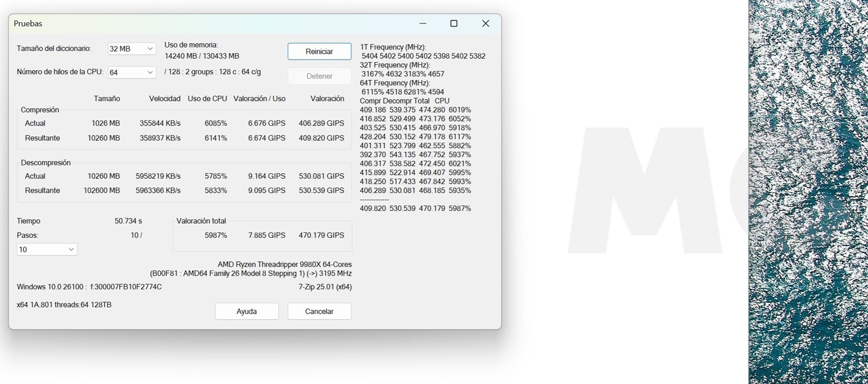Open help with the Ayuda button
Screen dimensions: 868x384
(x=247, y=312)
